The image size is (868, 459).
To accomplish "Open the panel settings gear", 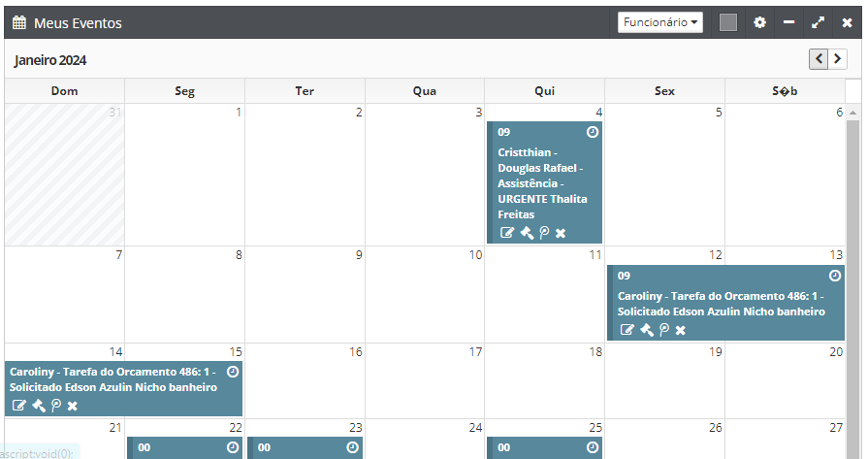I will coord(759,22).
